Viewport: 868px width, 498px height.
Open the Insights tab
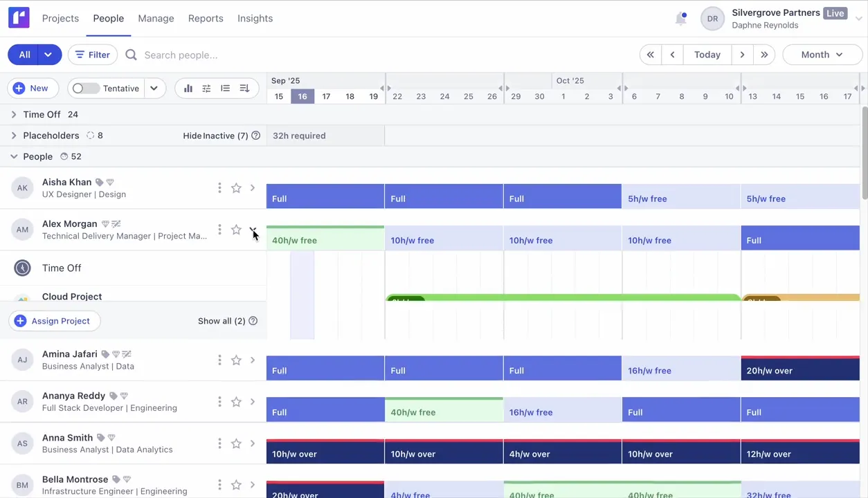[x=255, y=19]
